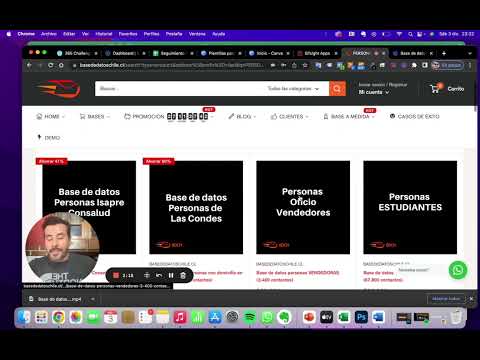The height and width of the screenshot is (360, 480).
Task: Restart the recording with the undo arrow
Action: pyautogui.click(x=159, y=275)
